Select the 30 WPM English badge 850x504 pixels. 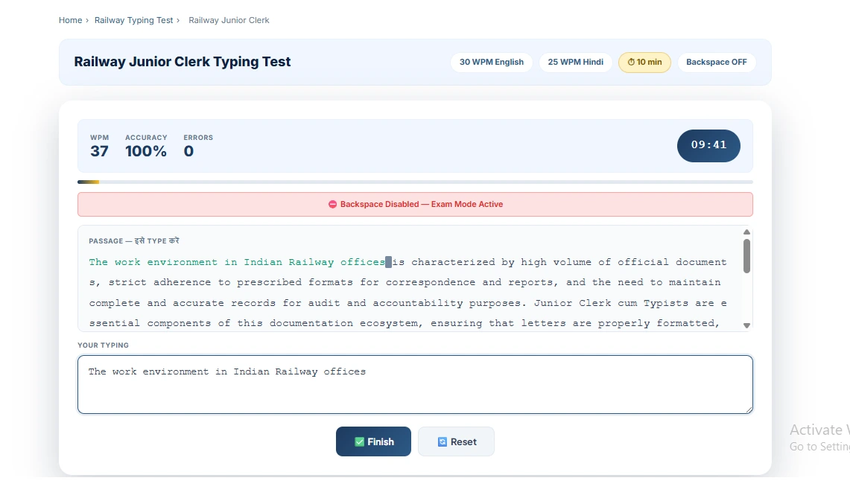pyautogui.click(x=492, y=63)
